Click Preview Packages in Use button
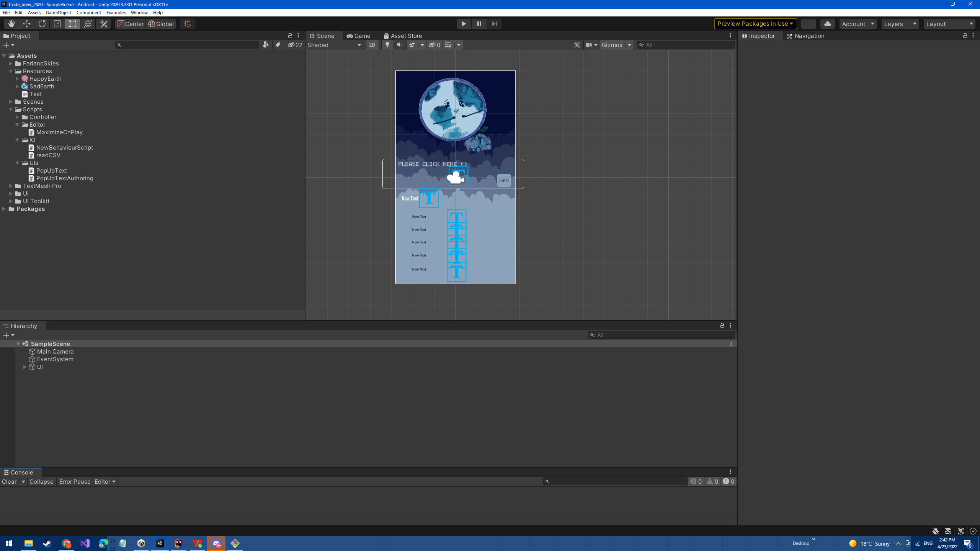The height and width of the screenshot is (551, 980). tap(755, 24)
